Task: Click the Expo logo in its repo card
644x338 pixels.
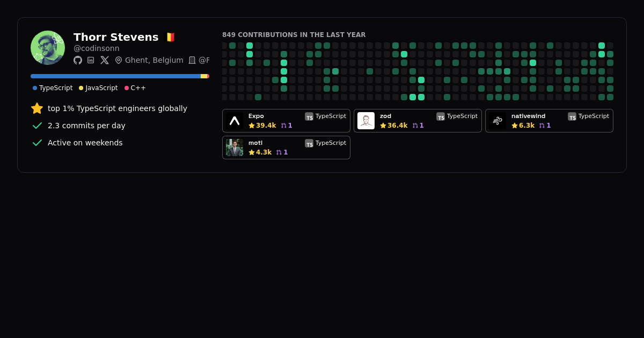Action: click(235, 121)
